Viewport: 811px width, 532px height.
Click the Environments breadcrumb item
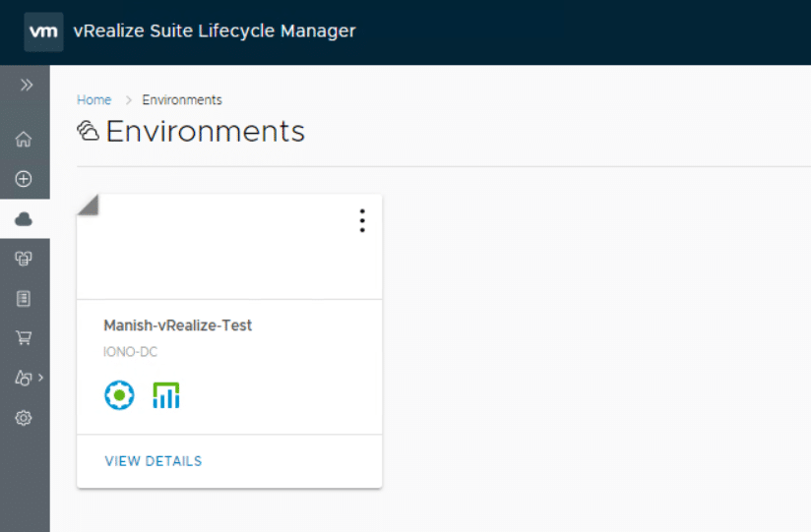coord(182,100)
